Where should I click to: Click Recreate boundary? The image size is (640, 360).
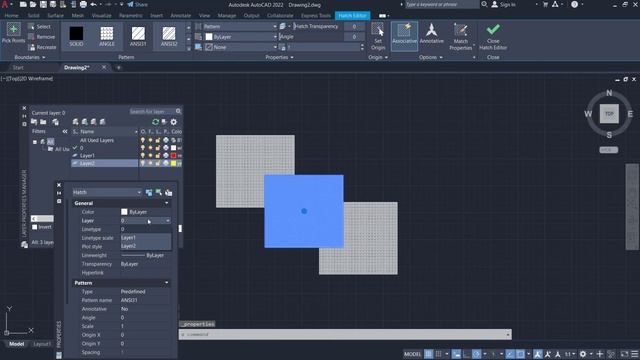tap(42, 47)
